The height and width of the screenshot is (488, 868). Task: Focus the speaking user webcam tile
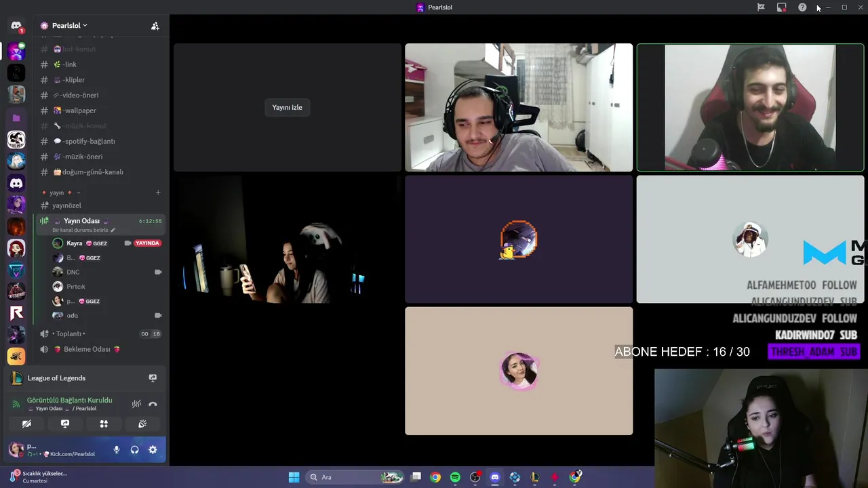pyautogui.click(x=750, y=107)
